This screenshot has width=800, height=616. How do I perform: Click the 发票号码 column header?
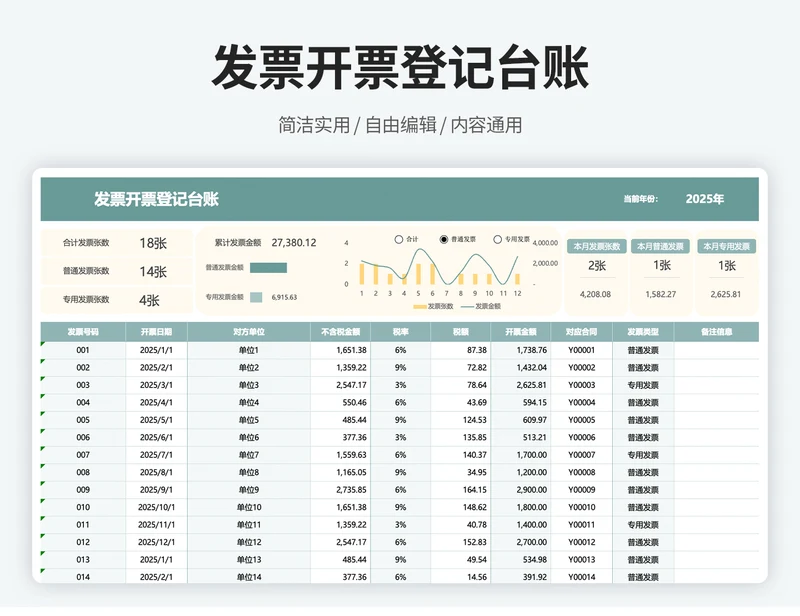(x=83, y=332)
